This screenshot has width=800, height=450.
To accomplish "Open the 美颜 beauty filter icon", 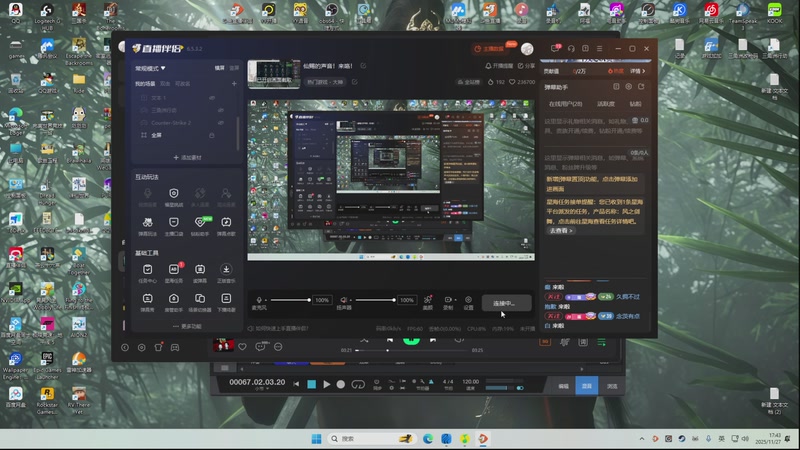I will coord(428,299).
